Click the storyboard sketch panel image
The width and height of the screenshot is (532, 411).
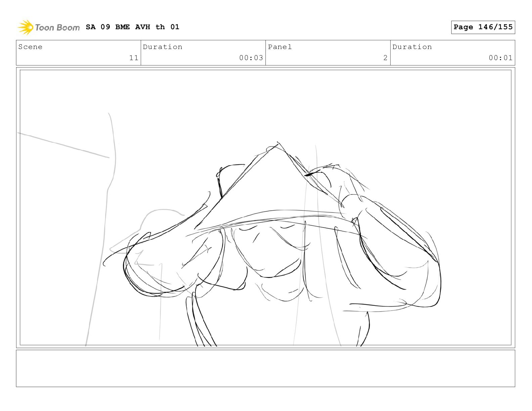coord(266,208)
